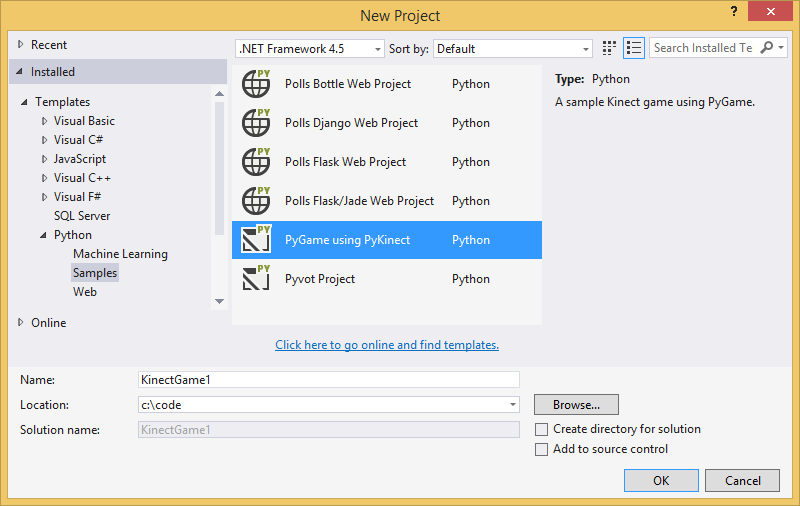Select Machine Learning under Python
Viewport: 800px width, 506px height.
pyautogui.click(x=120, y=254)
